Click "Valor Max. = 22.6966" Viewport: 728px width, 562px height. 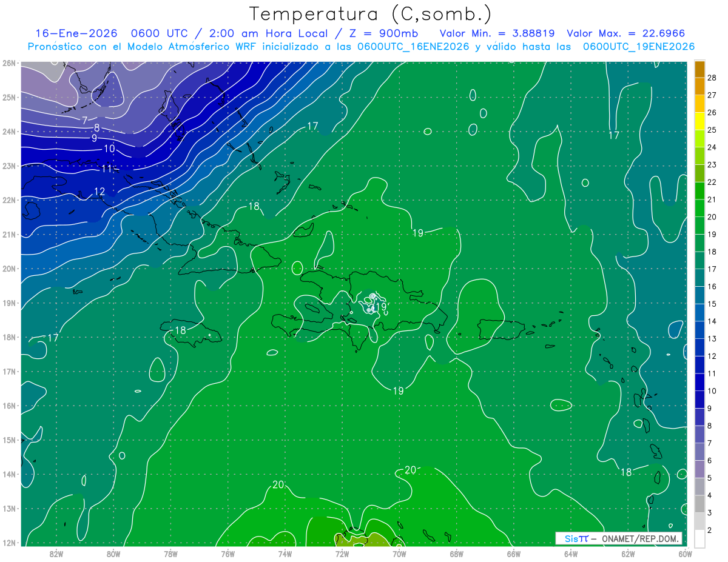pos(627,33)
